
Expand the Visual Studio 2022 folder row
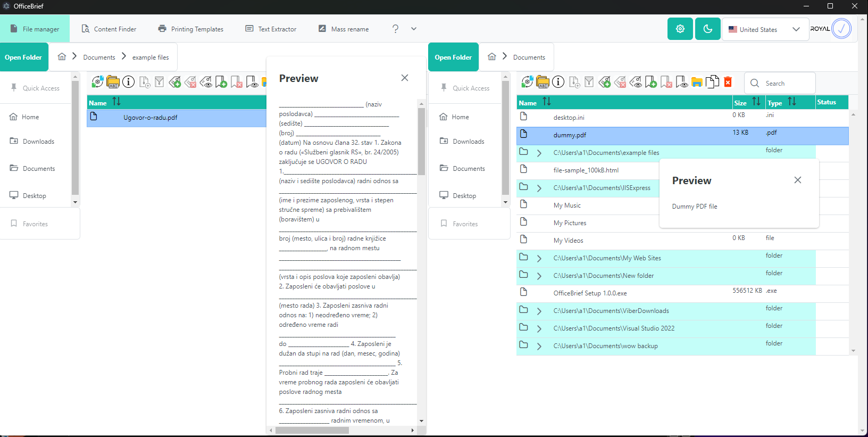tap(539, 329)
